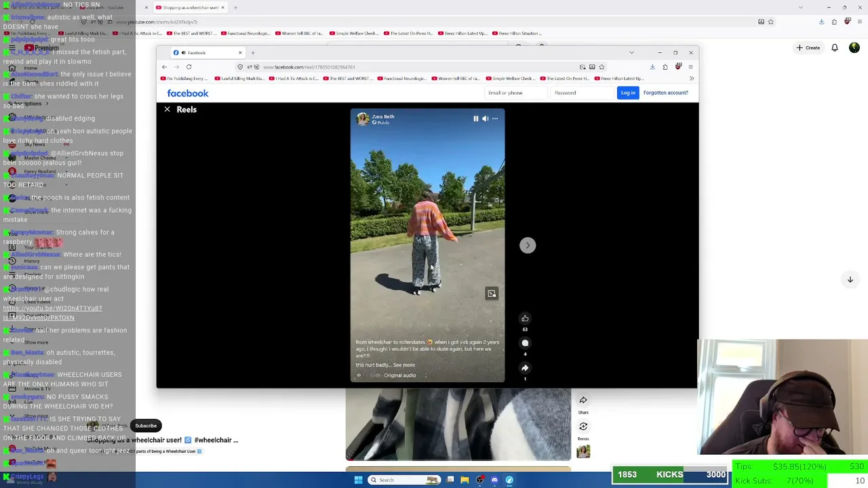The image size is (868, 488).
Task: Reload the Facebook page
Action: 189,67
